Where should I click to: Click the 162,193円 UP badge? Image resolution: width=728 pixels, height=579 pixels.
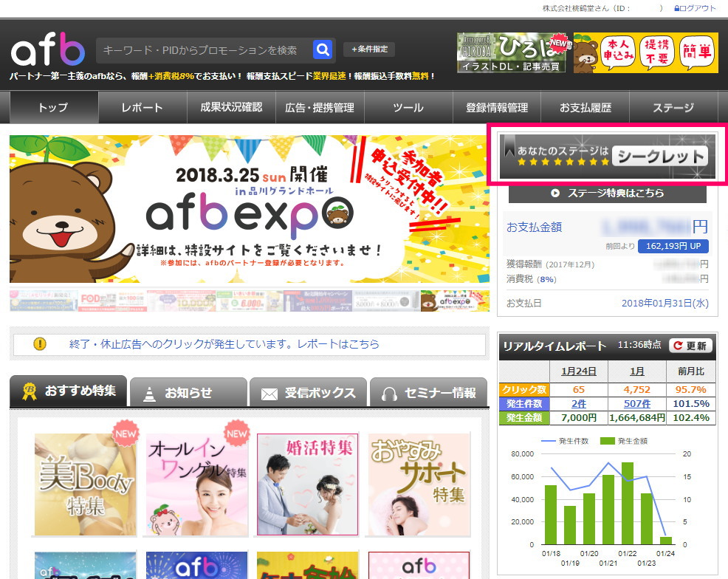[673, 246]
